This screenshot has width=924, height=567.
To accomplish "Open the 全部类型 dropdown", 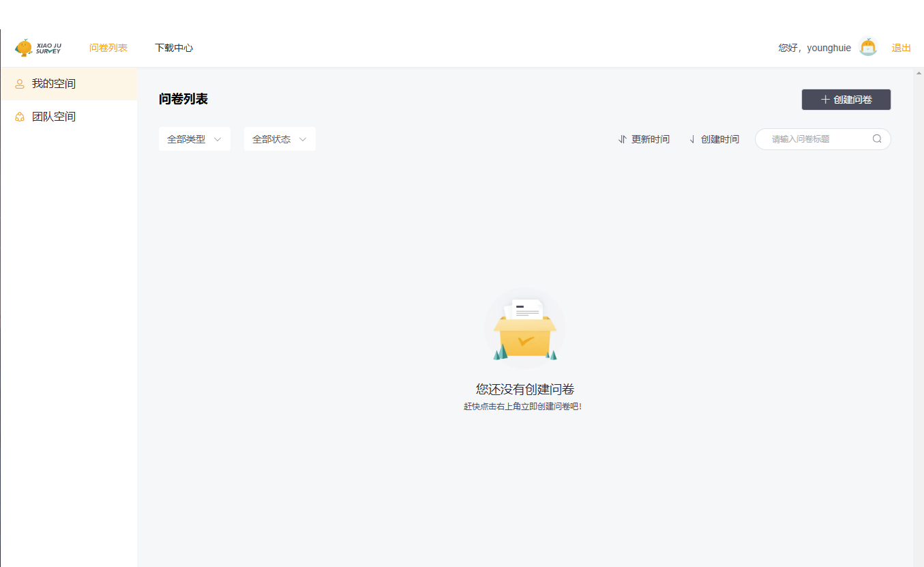I will 194,139.
